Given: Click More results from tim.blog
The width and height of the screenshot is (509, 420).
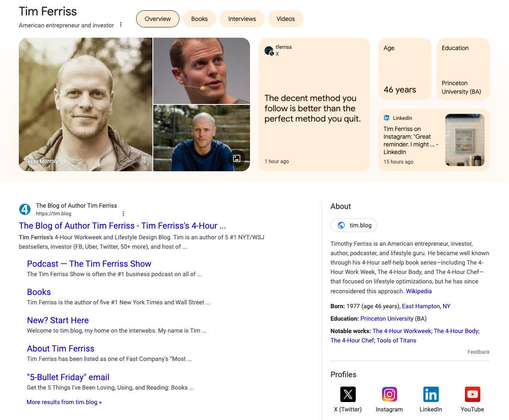Looking at the screenshot, I should pos(64,402).
